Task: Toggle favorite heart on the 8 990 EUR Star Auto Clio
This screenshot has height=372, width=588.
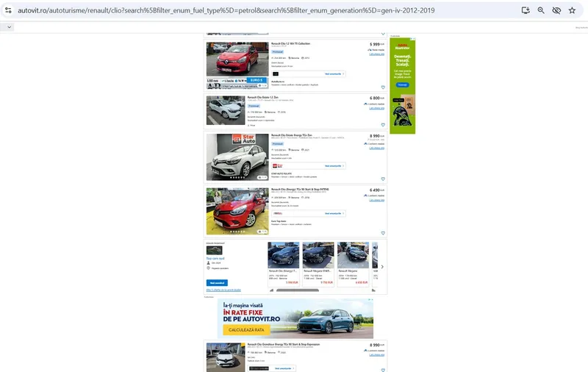Action: click(383, 179)
